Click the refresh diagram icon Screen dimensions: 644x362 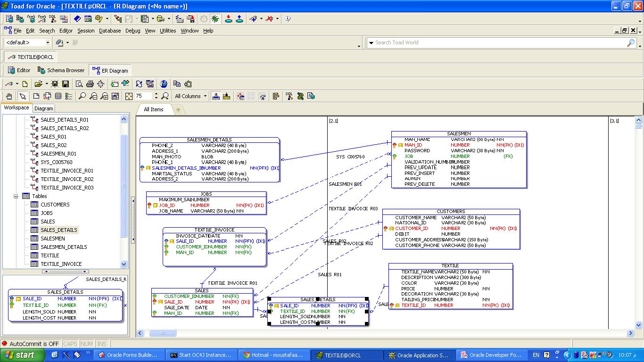point(139,84)
